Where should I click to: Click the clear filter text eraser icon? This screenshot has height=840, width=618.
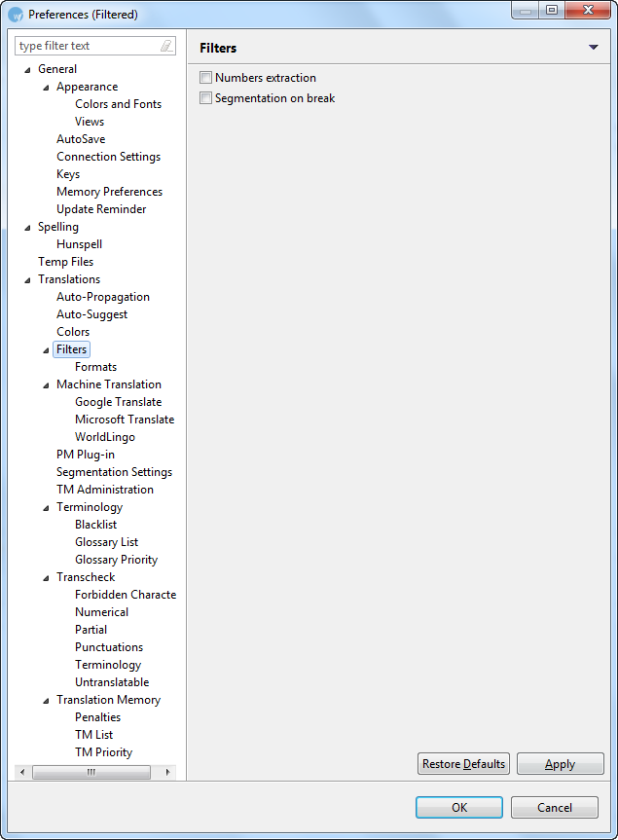tap(166, 46)
